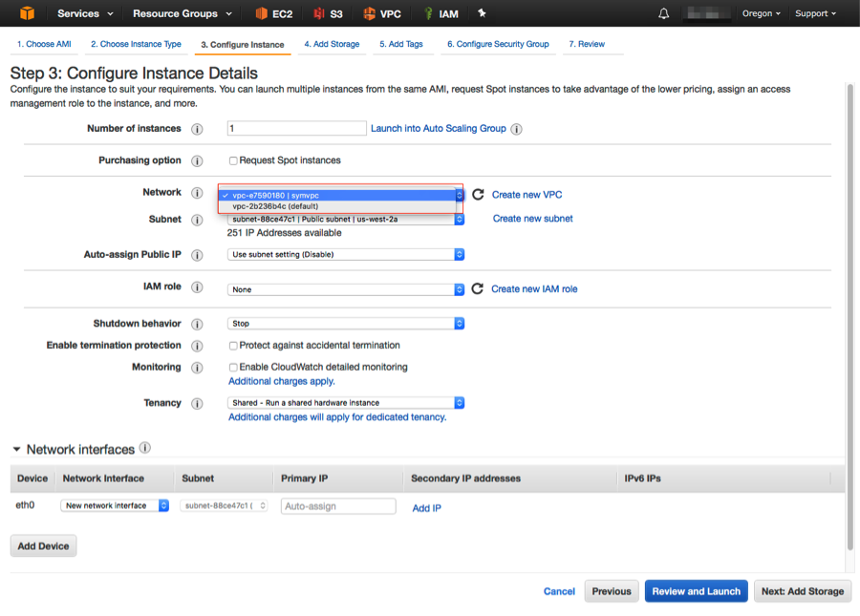Viewport: 860px width, 616px height.
Task: Open the IAM service shortcut
Action: (x=441, y=14)
